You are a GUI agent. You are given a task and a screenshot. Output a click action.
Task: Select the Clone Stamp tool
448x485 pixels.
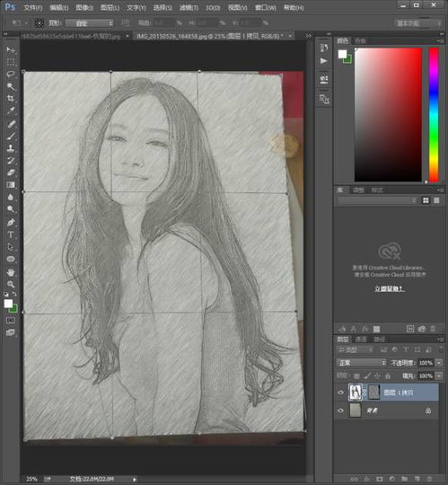pos(11,148)
